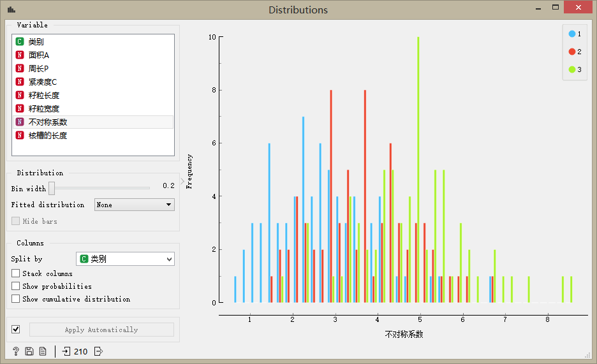
Task: Select the variable 类别 in the list
Action: [x=93, y=41]
